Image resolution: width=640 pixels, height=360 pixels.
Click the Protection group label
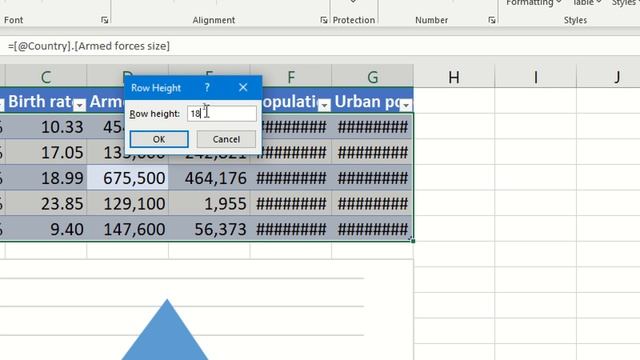(x=353, y=20)
